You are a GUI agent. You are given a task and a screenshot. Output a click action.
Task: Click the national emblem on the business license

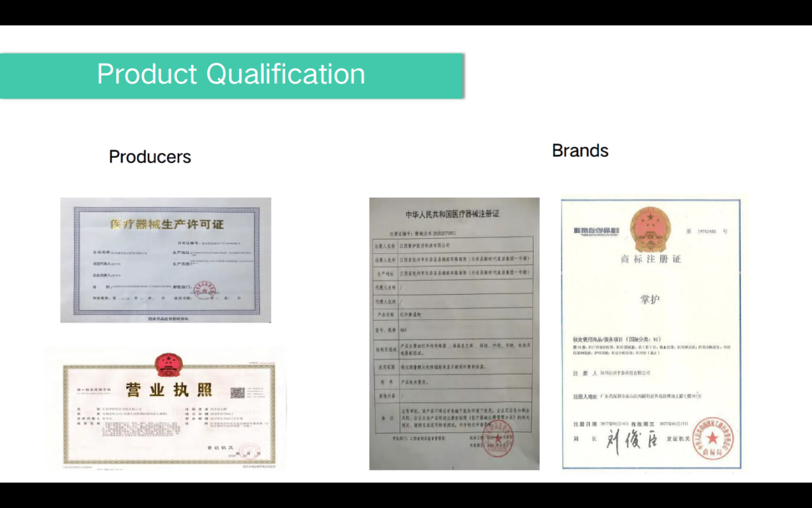(x=168, y=363)
